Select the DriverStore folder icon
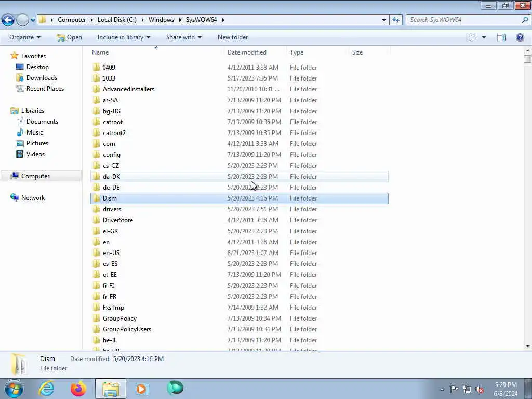Image resolution: width=532 pixels, height=399 pixels. tap(96, 220)
